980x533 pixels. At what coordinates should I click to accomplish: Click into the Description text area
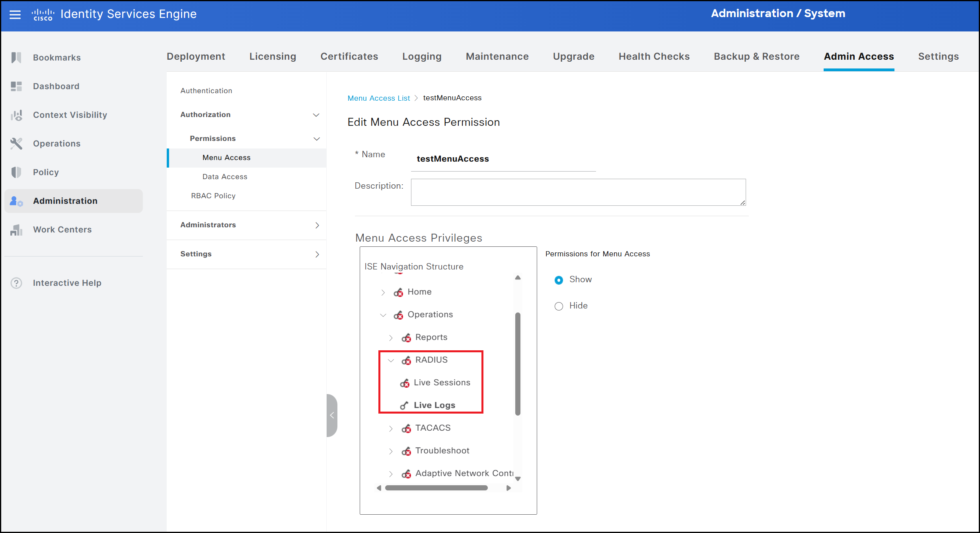pos(578,192)
